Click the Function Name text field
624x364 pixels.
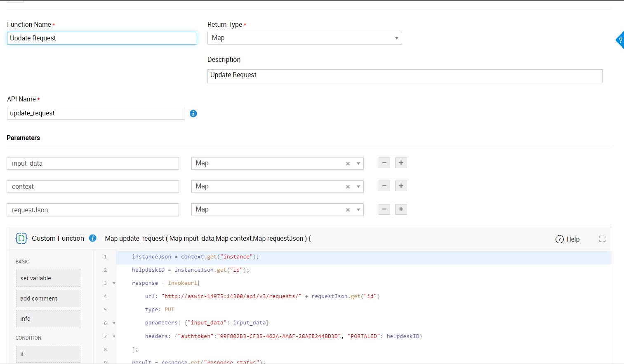102,38
